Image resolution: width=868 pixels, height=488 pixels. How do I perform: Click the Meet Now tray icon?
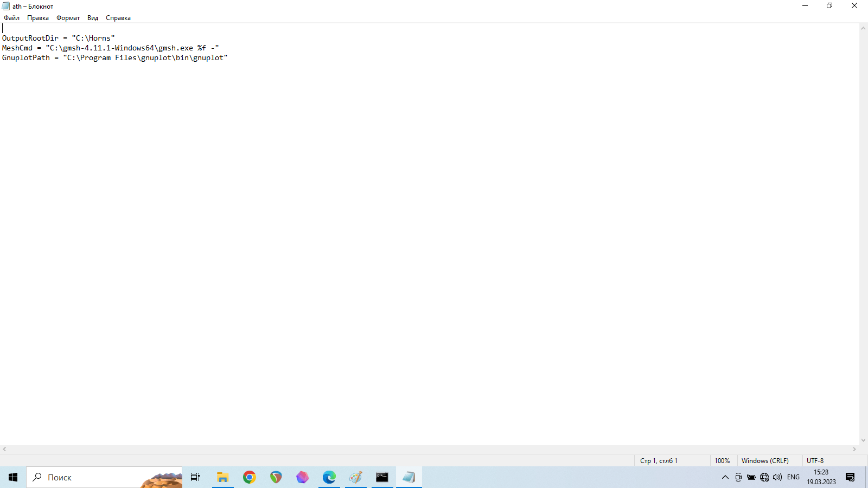pos(738,477)
